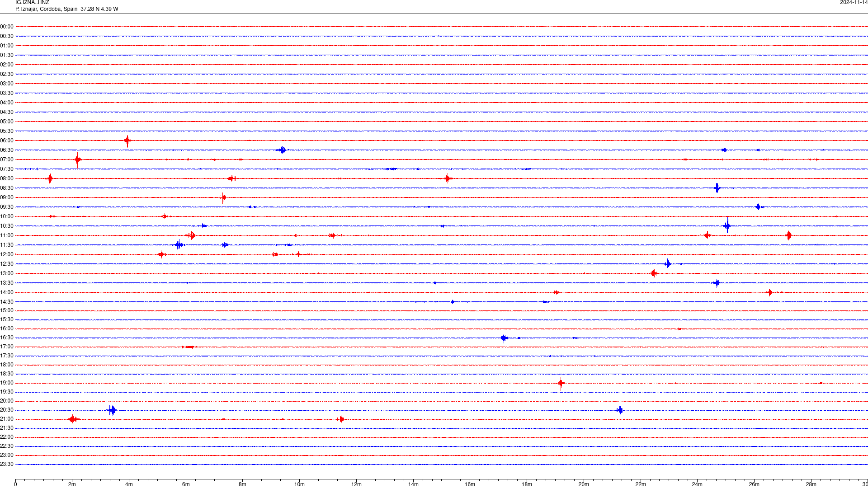Screen dimensions: 868x488
Task: Click the blue event on 12:30 trace near 23m
Action: coord(668,264)
